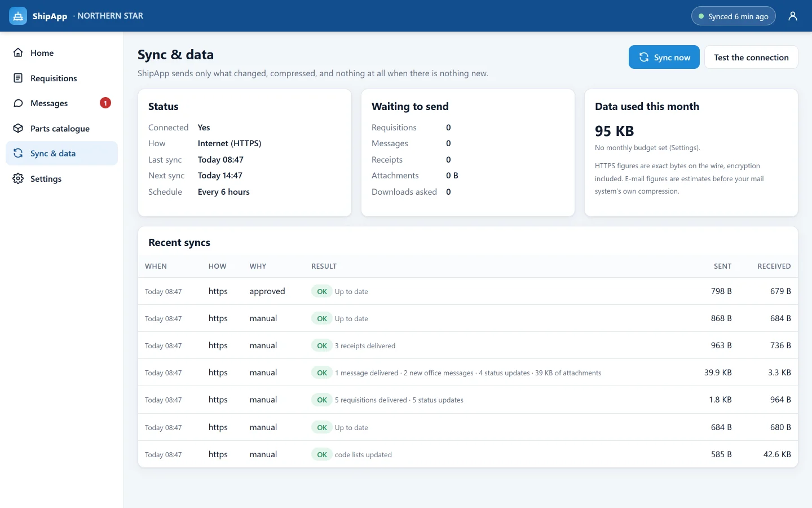
Task: Click the 963 B sent value
Action: [721, 345]
